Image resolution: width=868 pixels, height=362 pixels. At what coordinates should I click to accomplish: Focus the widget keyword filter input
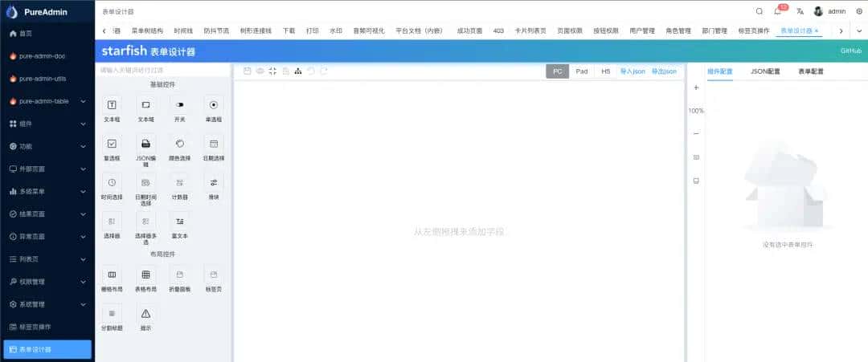(x=162, y=70)
